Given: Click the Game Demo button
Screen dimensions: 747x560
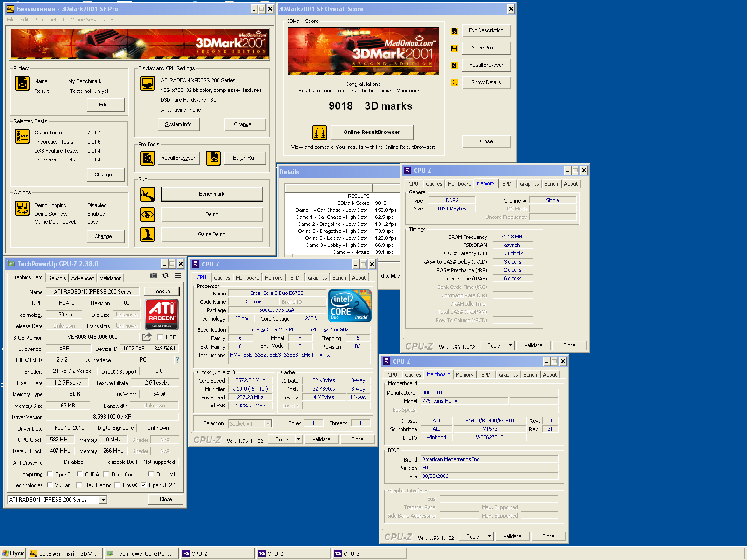Looking at the screenshot, I should [212, 234].
